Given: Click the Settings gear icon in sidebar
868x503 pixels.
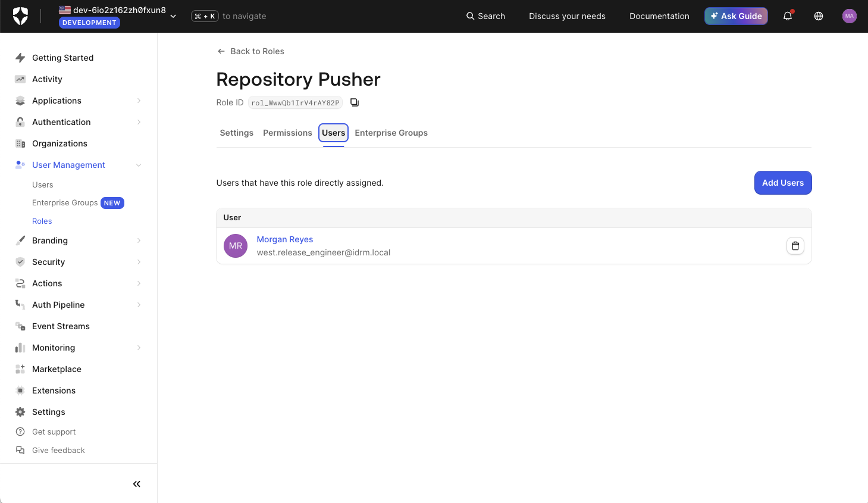Looking at the screenshot, I should pyautogui.click(x=20, y=412).
